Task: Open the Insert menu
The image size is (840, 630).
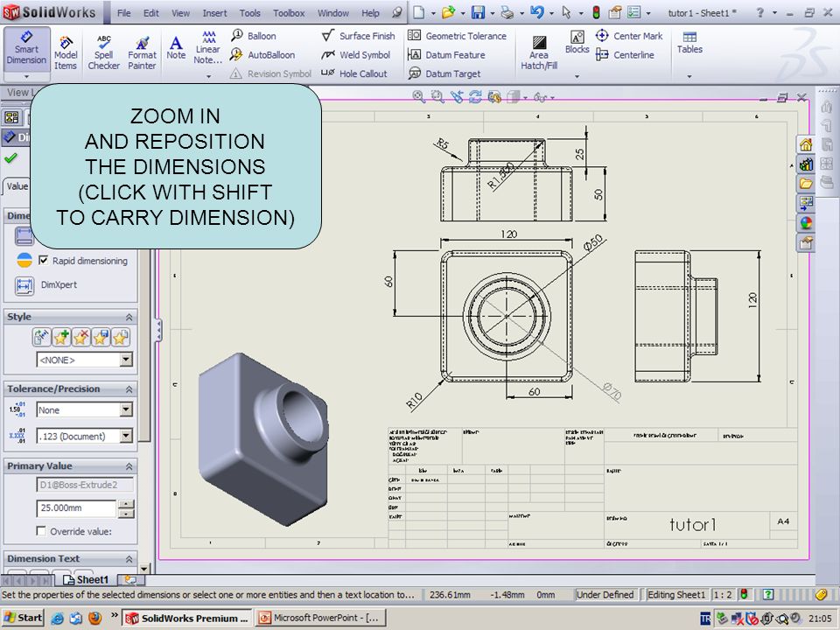Action: tap(214, 13)
